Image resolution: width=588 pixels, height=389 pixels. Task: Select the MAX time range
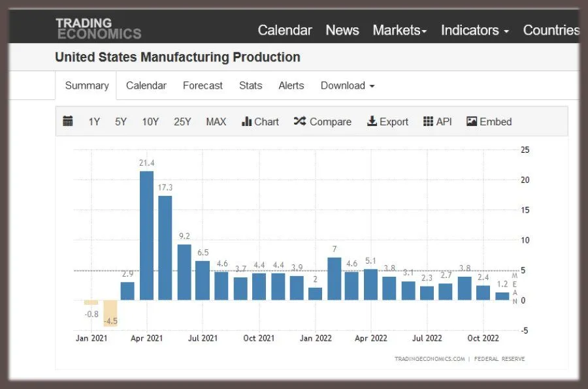(x=216, y=121)
